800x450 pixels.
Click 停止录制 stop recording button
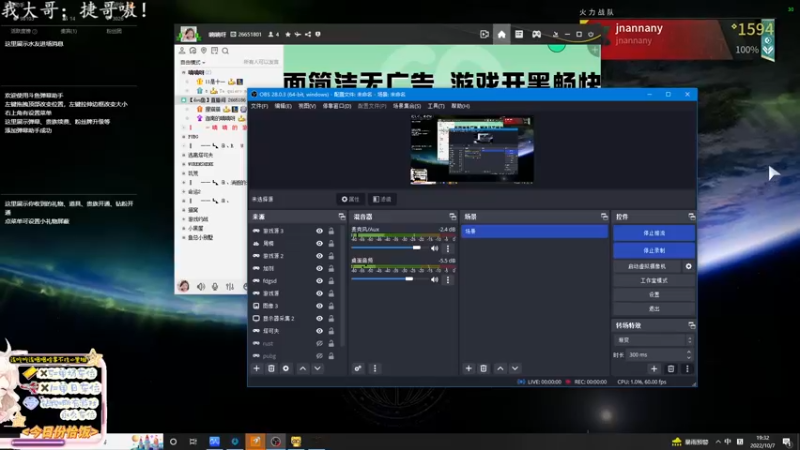click(x=654, y=251)
